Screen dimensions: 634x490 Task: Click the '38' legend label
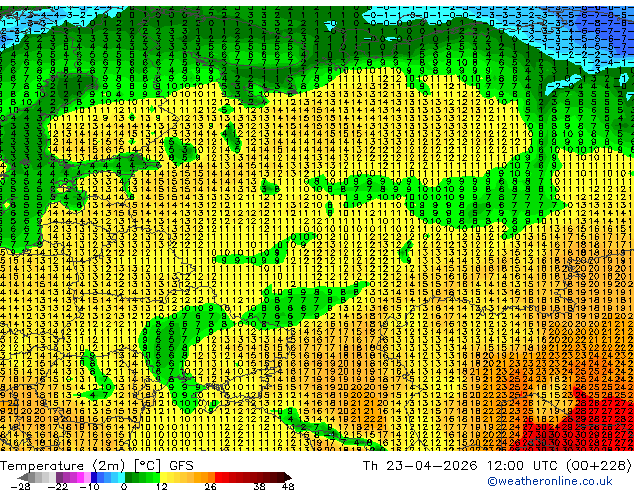click(259, 486)
